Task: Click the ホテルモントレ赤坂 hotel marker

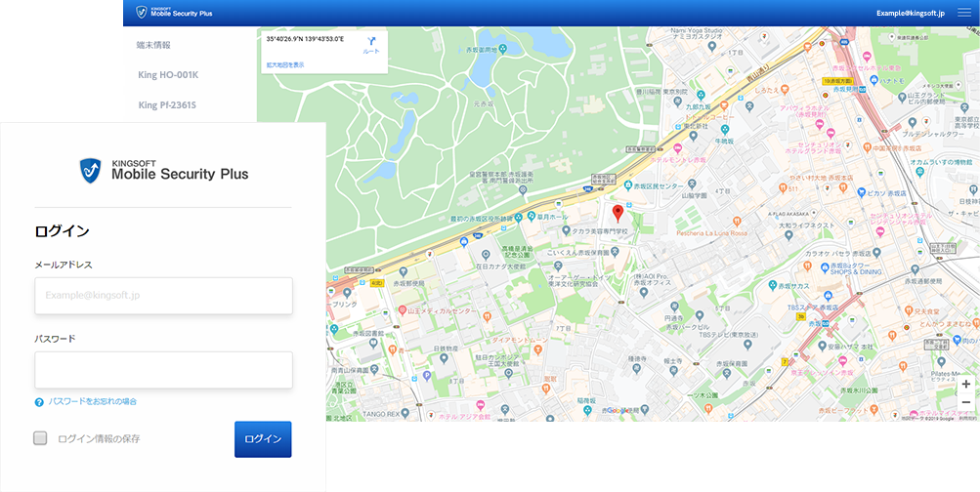Action: click(677, 148)
